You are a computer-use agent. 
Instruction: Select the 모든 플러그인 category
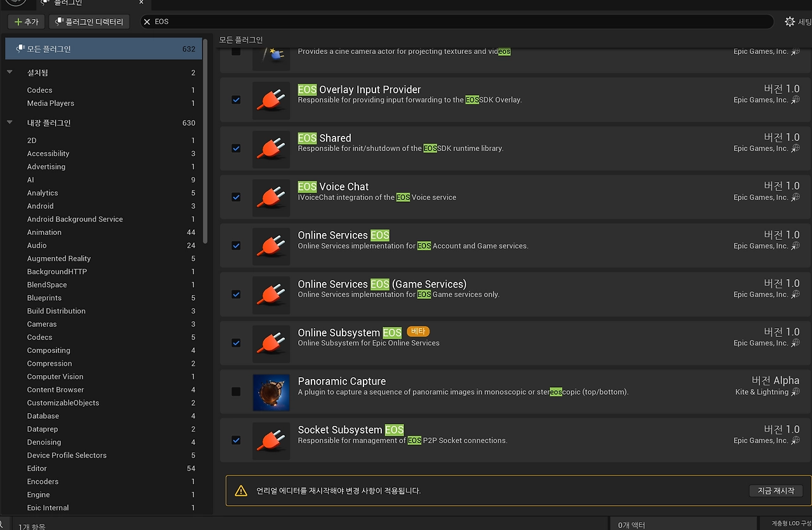click(x=103, y=49)
